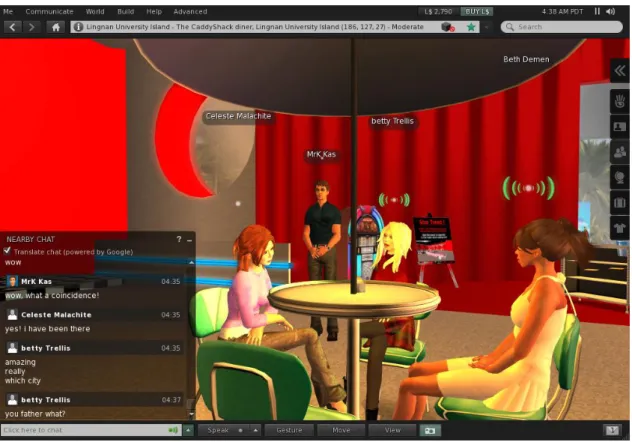Click the magnifier icon in Search box
This screenshot has width=632, height=442.
pyautogui.click(x=509, y=27)
